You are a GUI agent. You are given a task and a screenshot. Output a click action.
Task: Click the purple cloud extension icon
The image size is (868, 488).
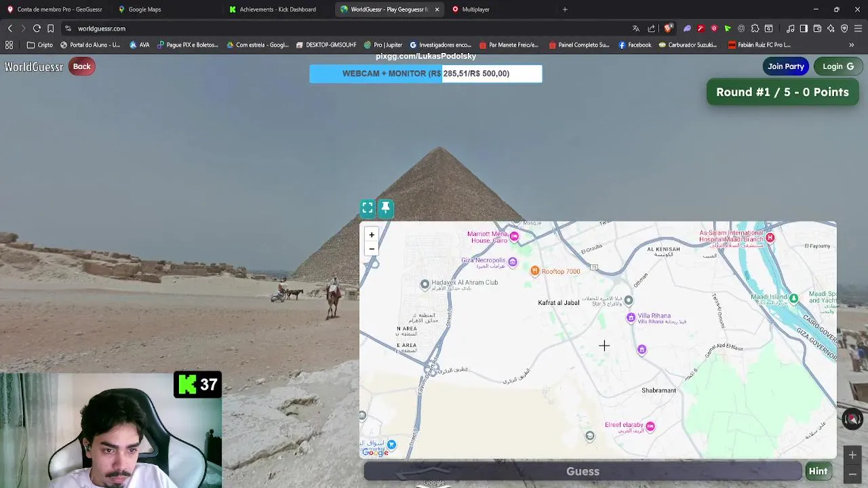[x=687, y=28]
